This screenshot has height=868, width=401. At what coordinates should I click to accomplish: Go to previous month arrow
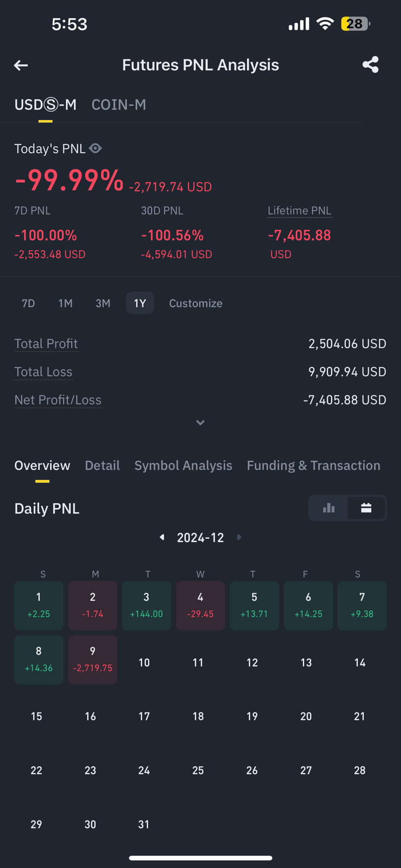(162, 537)
